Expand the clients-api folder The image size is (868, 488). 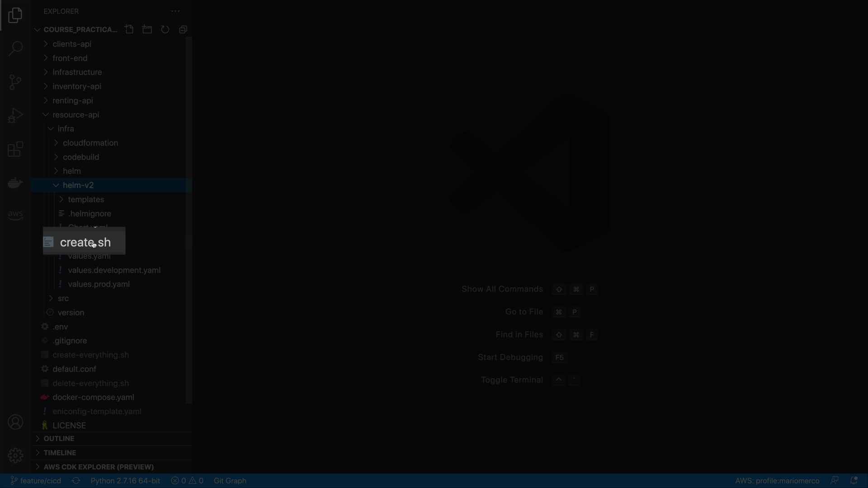pyautogui.click(x=72, y=44)
